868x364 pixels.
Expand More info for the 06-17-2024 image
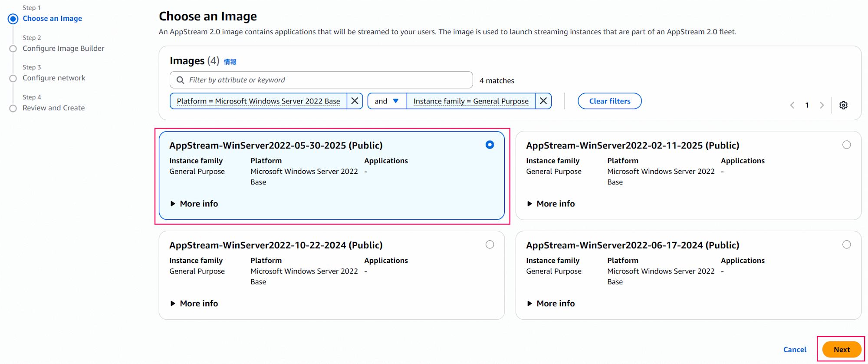551,304
